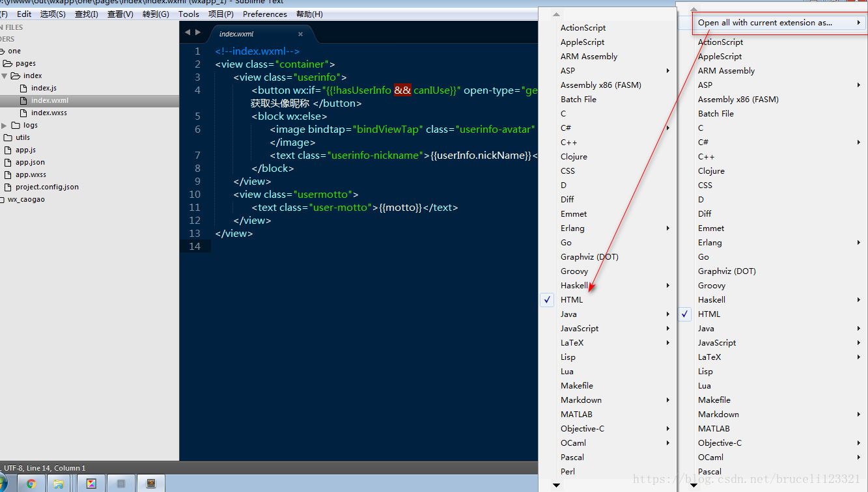The width and height of the screenshot is (868, 492).
Task: Collapse the index folder tree arrow
Action: click(x=5, y=75)
